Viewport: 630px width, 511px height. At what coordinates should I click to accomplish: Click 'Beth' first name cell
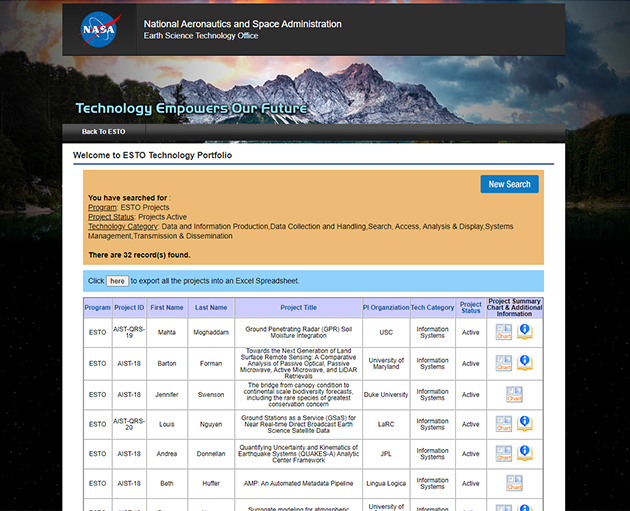point(167,483)
